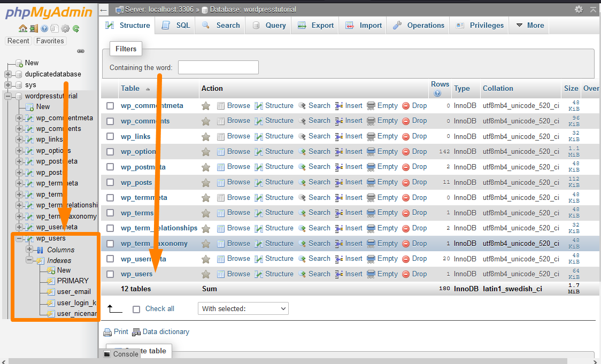This screenshot has height=364, width=601.
Task: Click the Containing the word field
Action: tap(218, 67)
